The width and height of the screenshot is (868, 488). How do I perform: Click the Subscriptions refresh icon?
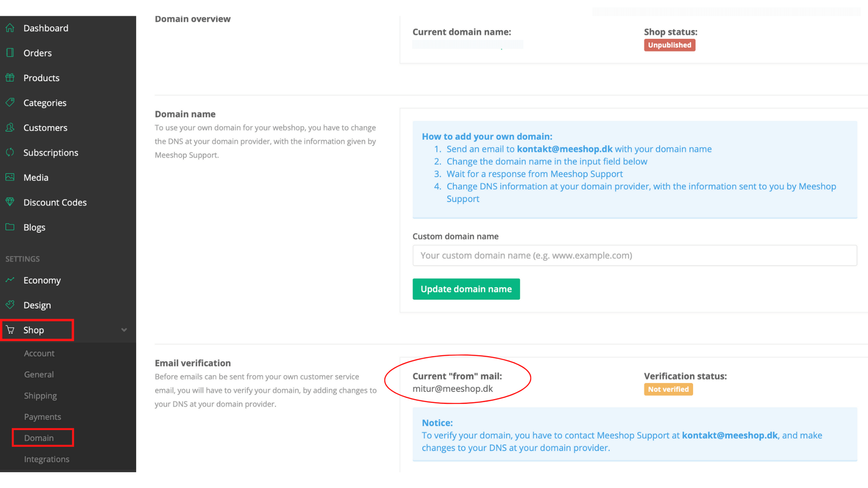[x=10, y=152]
